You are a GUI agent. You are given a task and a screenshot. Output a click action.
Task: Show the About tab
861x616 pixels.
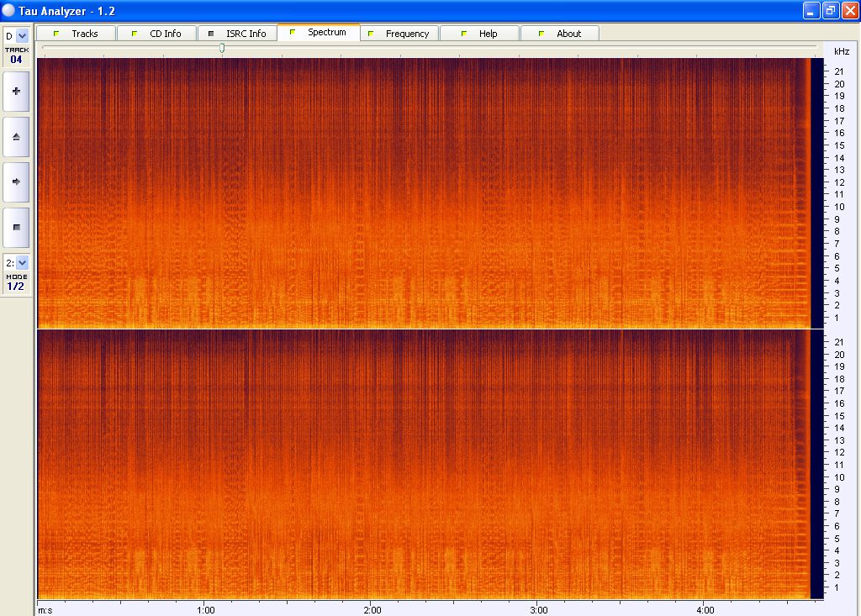point(560,34)
